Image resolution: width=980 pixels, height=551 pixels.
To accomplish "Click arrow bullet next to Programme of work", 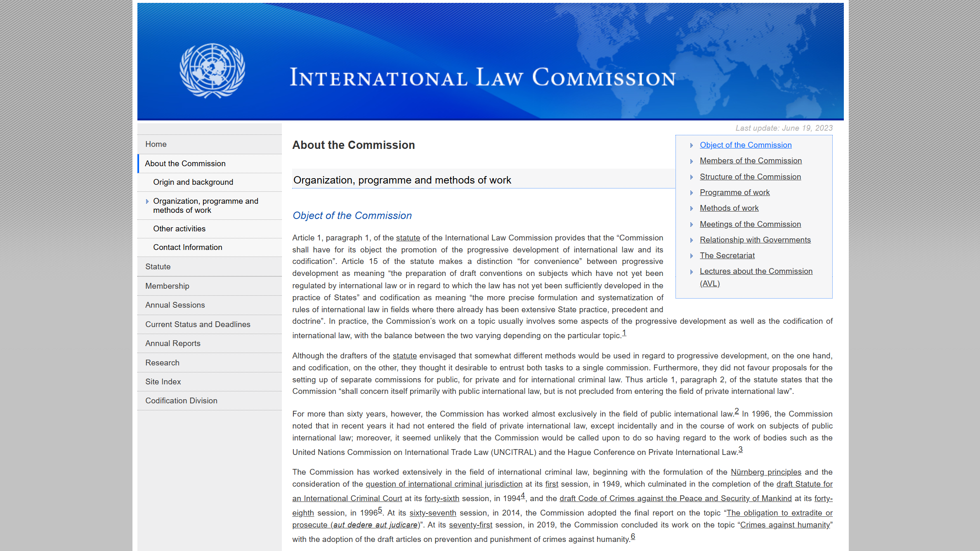I will coord(692,193).
